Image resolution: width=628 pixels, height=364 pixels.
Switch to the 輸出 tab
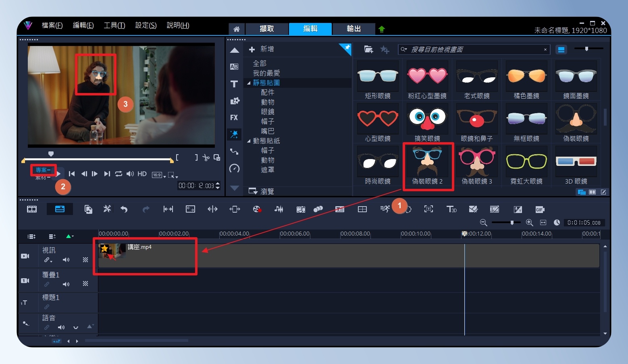[x=354, y=29]
